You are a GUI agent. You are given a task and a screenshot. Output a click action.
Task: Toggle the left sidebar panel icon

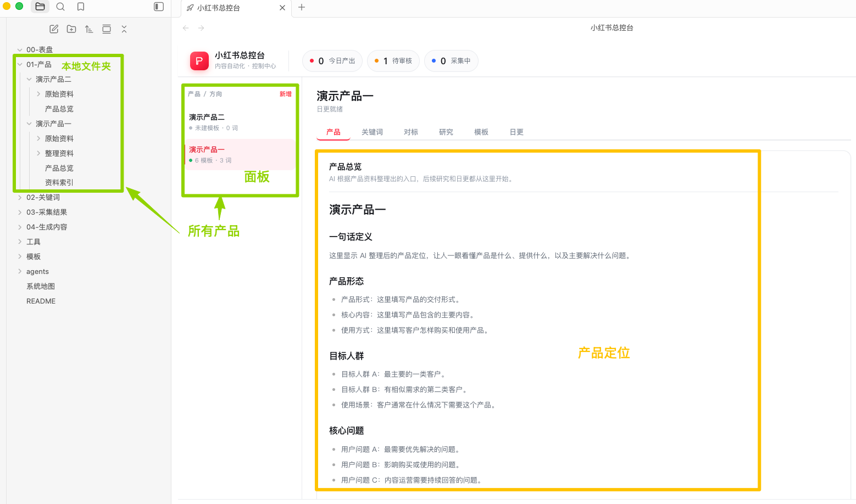(x=159, y=7)
